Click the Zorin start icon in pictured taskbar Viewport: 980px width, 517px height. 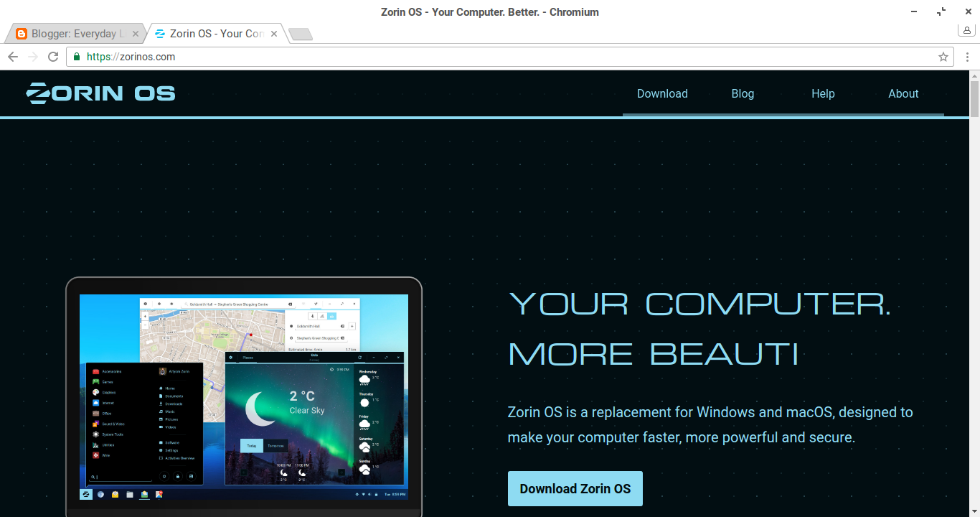(86, 494)
